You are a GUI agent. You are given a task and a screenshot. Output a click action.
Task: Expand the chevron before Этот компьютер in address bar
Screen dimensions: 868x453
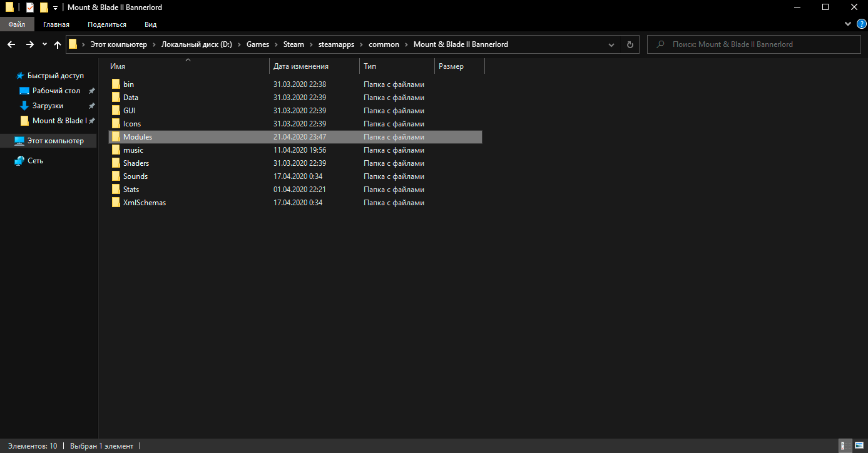[84, 44]
